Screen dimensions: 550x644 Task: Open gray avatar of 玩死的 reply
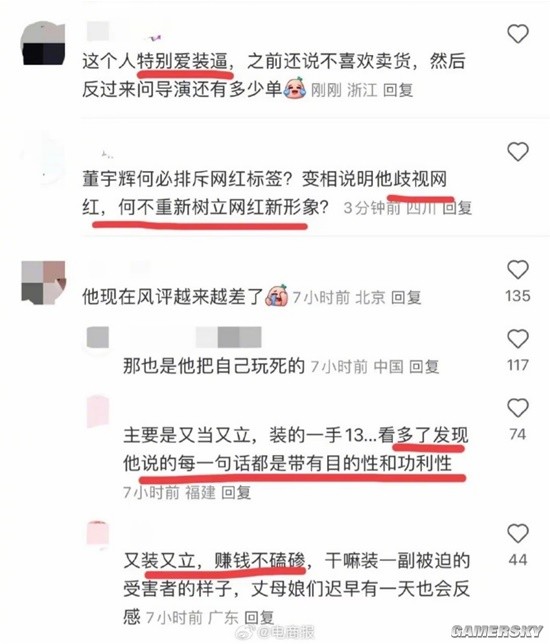coord(98,338)
